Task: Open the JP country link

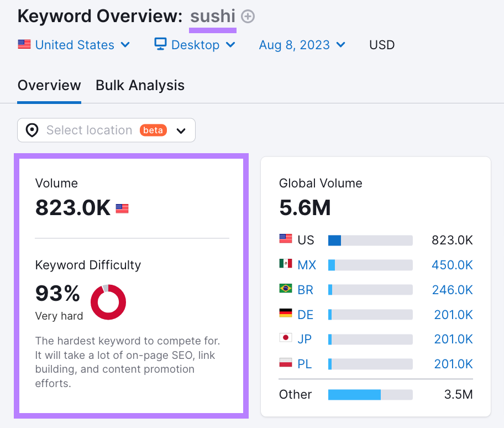Action: click(x=305, y=340)
